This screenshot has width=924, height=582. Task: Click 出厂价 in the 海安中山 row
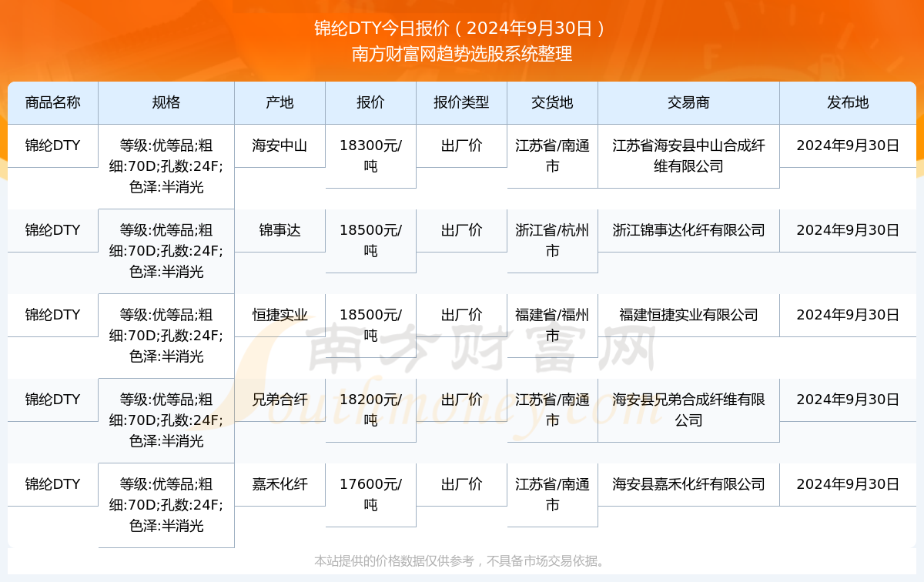coord(461,145)
